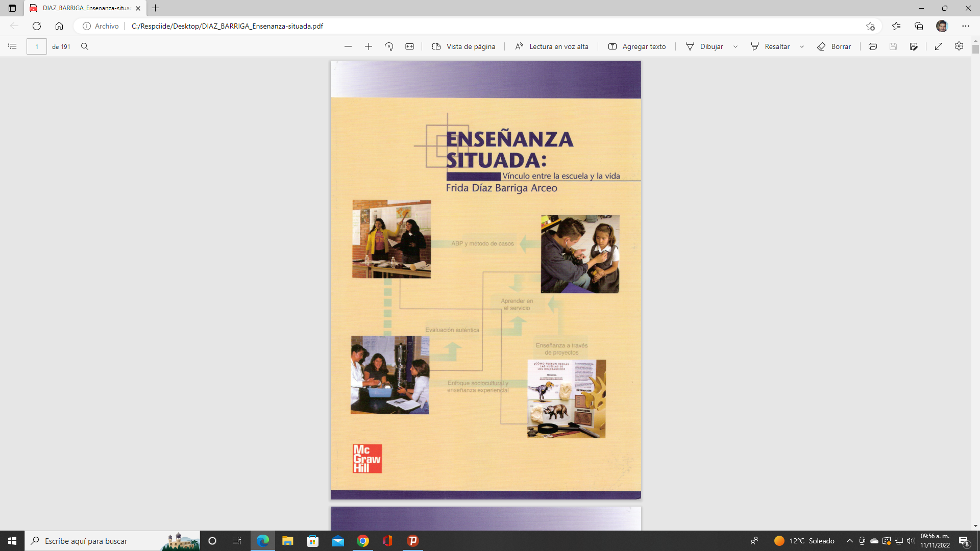Click the page number input field
Screen dimensions: 980x551
(37, 46)
